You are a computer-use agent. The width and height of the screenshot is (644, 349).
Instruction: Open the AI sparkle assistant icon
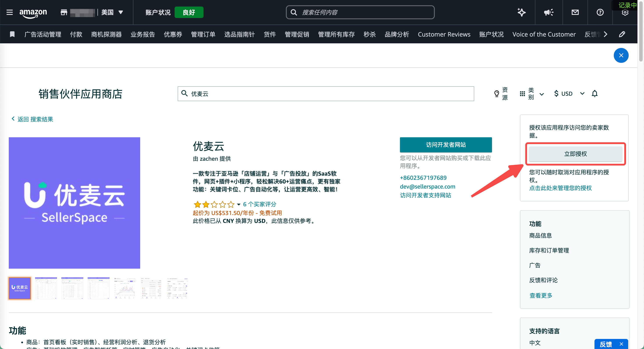coord(521,12)
